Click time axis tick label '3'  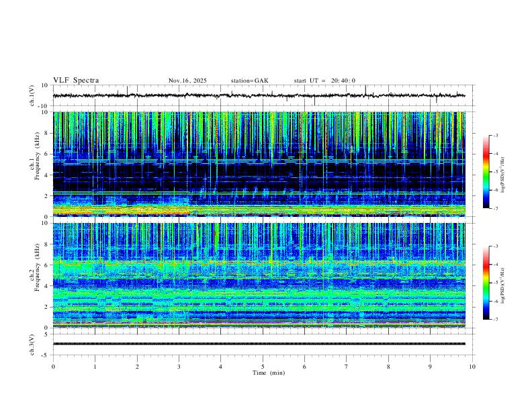pos(179,367)
